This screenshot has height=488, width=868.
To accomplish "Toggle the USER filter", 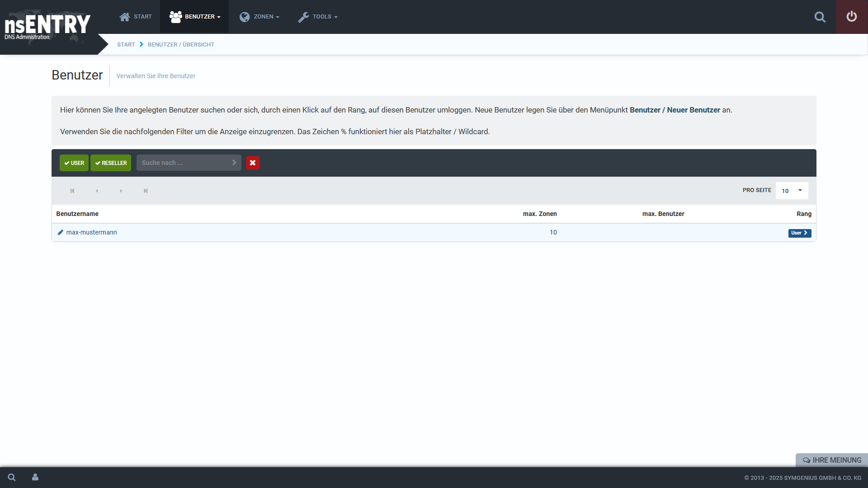I will pos(74,163).
